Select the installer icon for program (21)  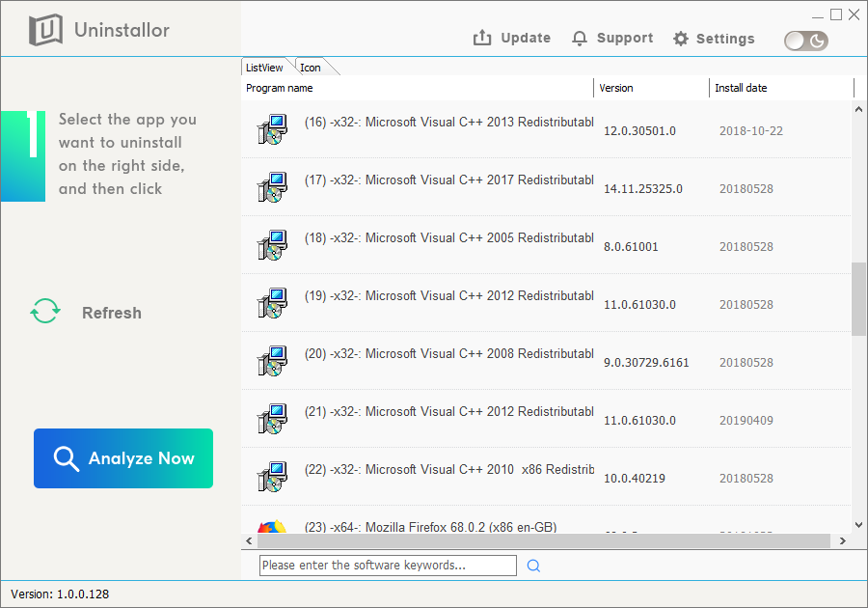coord(272,419)
